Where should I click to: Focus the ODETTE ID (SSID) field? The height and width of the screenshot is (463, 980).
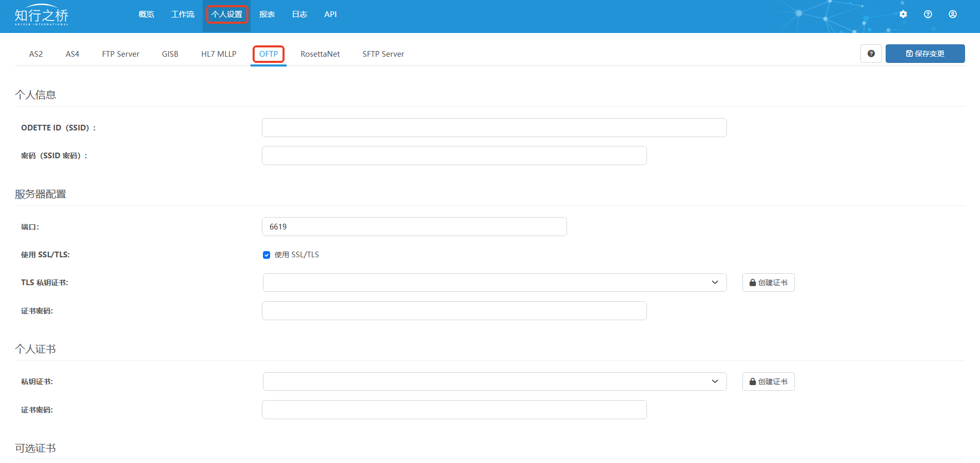[494, 128]
